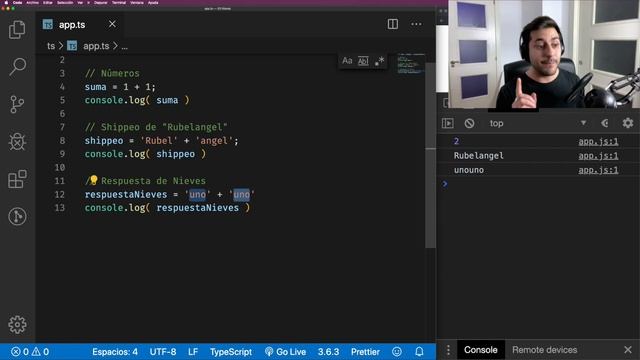The height and width of the screenshot is (360, 640).
Task: Open the top JavaScript context dropdown
Action: click(x=538, y=123)
